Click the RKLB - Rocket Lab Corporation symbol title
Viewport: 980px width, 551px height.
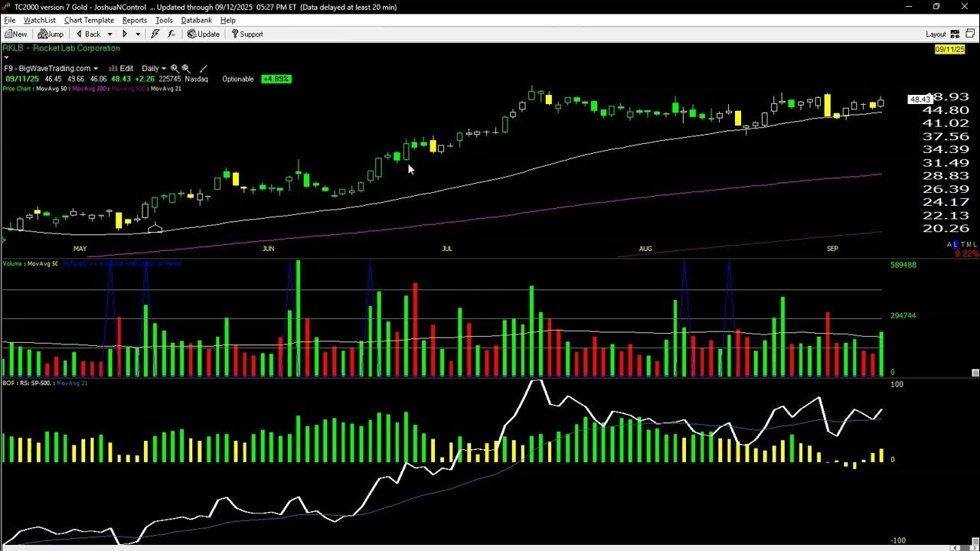[x=61, y=48]
